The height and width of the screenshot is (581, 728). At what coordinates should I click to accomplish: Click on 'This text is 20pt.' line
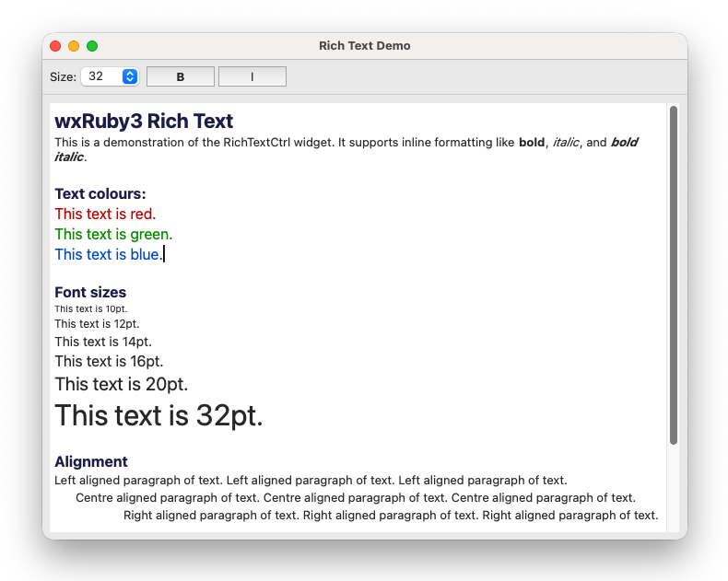tap(121, 385)
